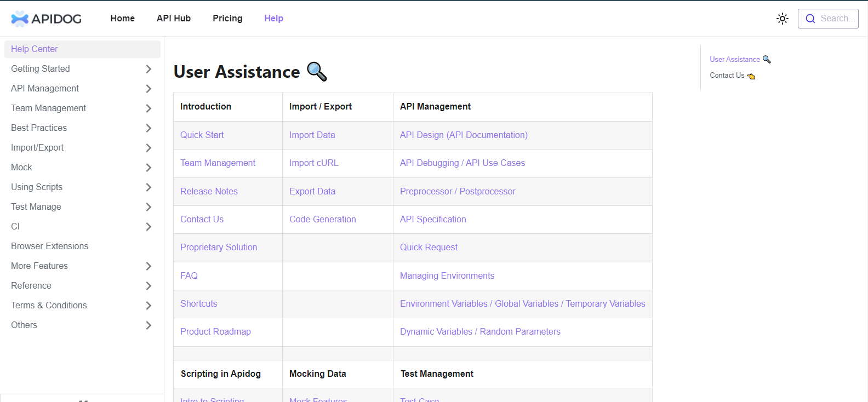Open the Product Roadmap link
The height and width of the screenshot is (402, 868).
click(x=215, y=331)
